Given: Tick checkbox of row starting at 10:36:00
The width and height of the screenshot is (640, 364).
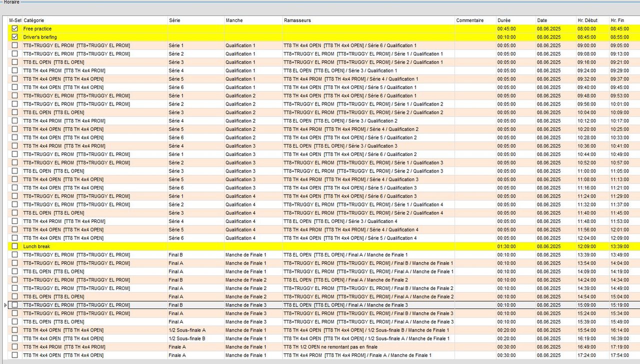Looking at the screenshot, I should click(15, 146).
